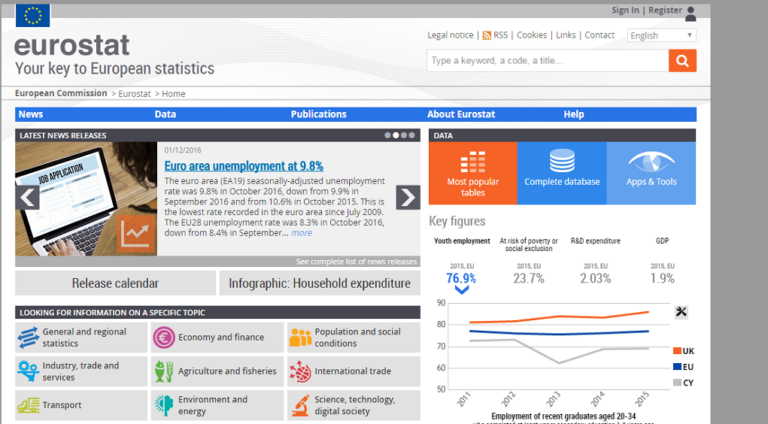Click Register link
The width and height of the screenshot is (768, 424).
point(665,10)
